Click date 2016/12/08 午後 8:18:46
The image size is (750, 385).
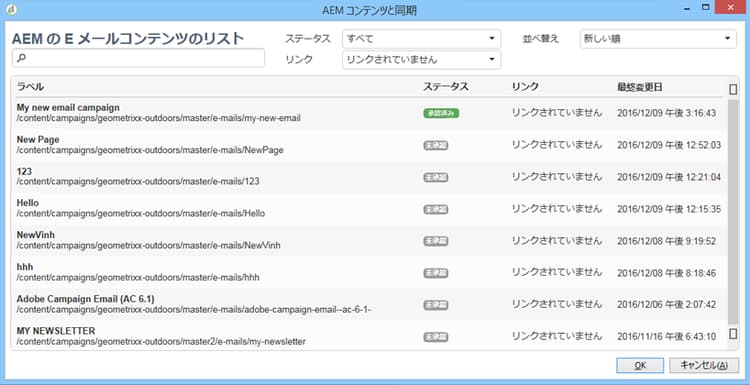tap(666, 273)
